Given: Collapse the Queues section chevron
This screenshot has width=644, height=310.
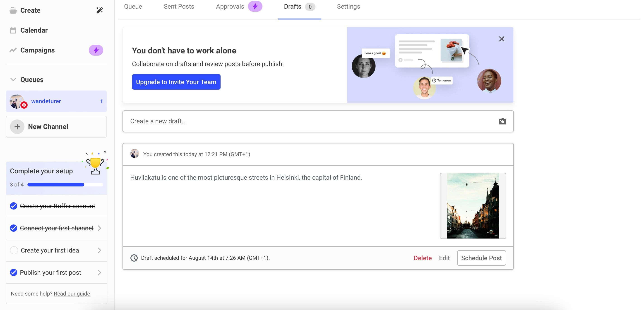Looking at the screenshot, I should coord(13,80).
